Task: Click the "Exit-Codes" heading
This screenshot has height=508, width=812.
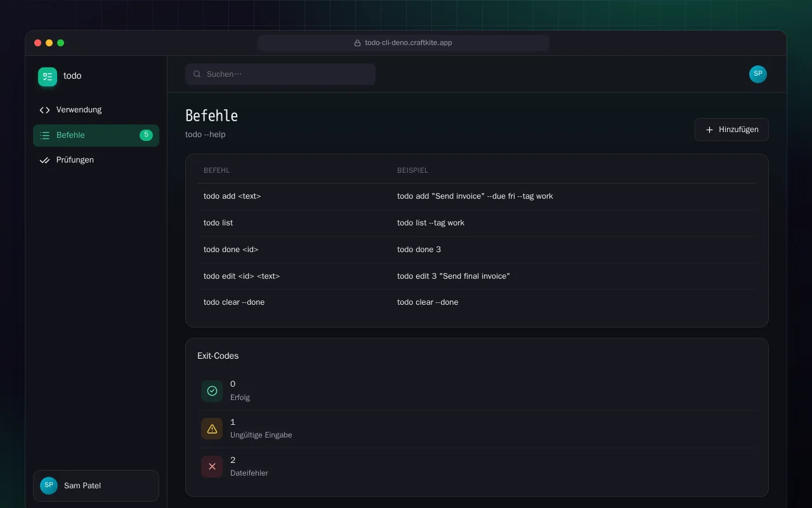Action: pyautogui.click(x=218, y=356)
